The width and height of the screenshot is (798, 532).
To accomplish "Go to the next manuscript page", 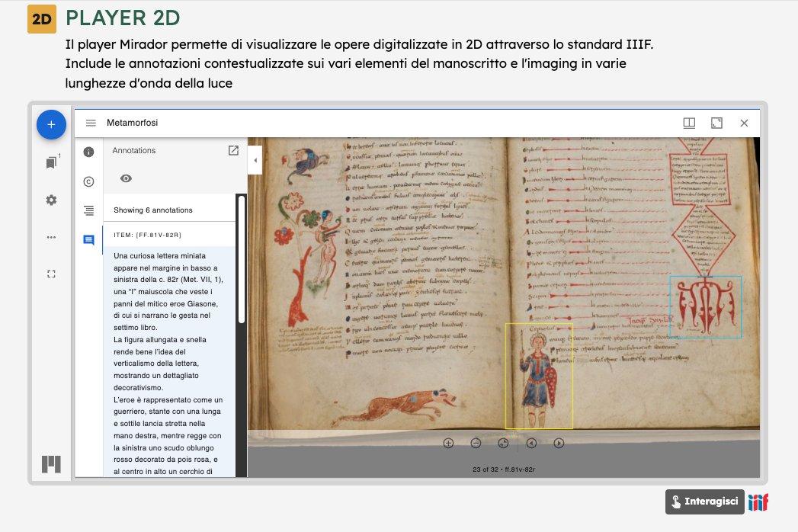I will pos(559,443).
